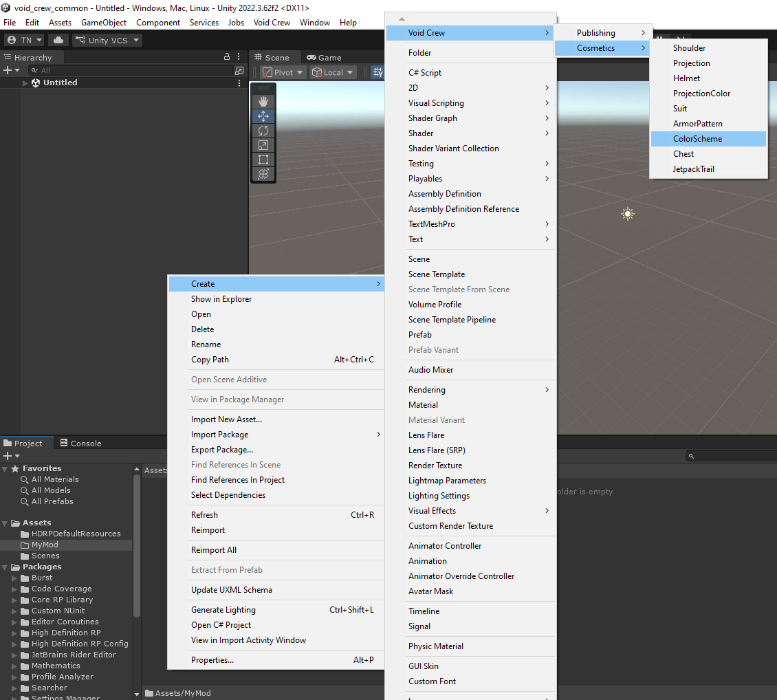Viewport: 777px width, 700px height.
Task: Click the Project search field
Action: pos(731,456)
